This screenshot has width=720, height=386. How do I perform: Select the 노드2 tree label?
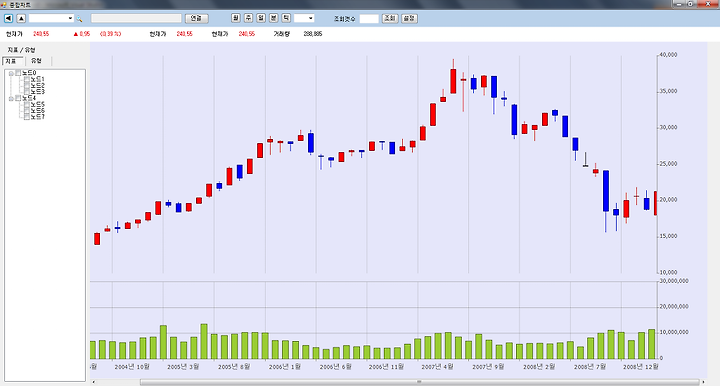[38, 85]
